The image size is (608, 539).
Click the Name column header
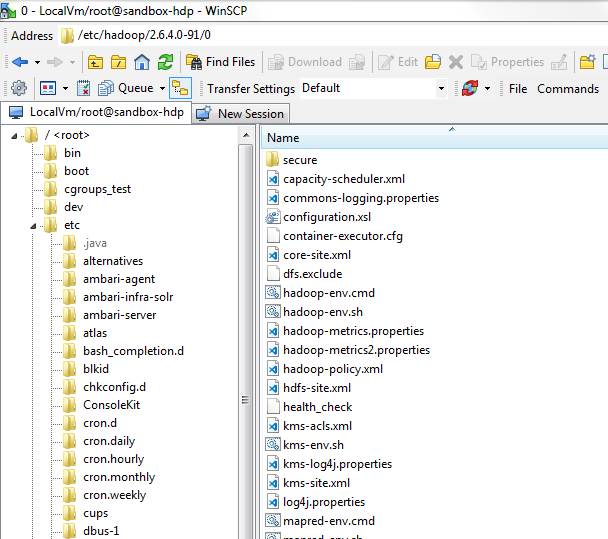283,138
